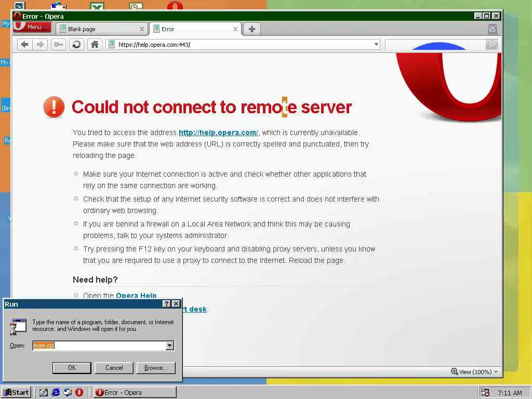This screenshot has height=399, width=532.
Task: Open the closed tabs trash icon
Action: [x=493, y=29]
